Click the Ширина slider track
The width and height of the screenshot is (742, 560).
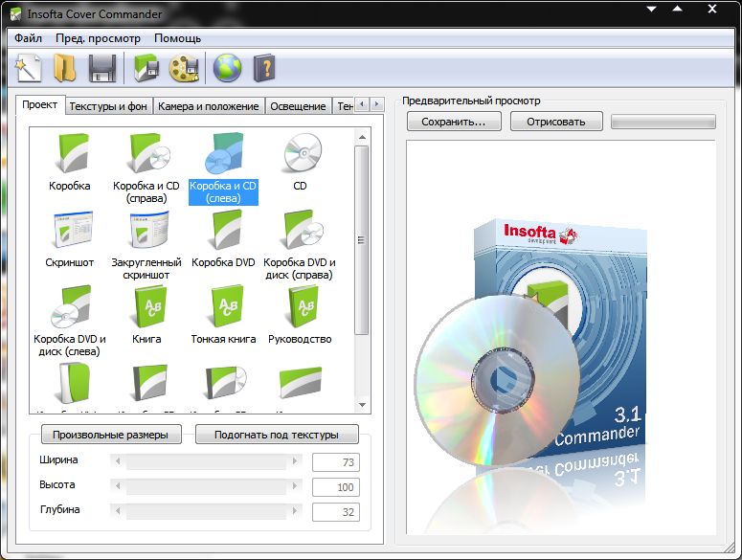[x=206, y=461]
